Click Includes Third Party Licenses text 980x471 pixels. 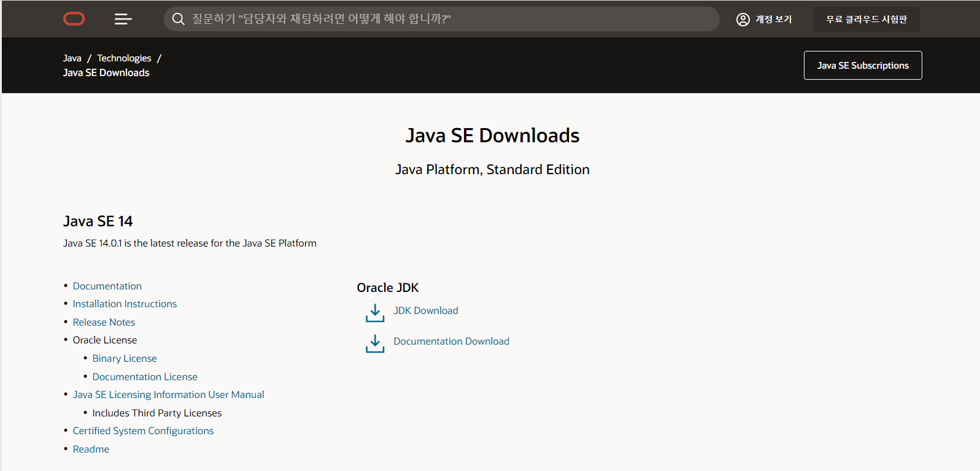pos(157,413)
